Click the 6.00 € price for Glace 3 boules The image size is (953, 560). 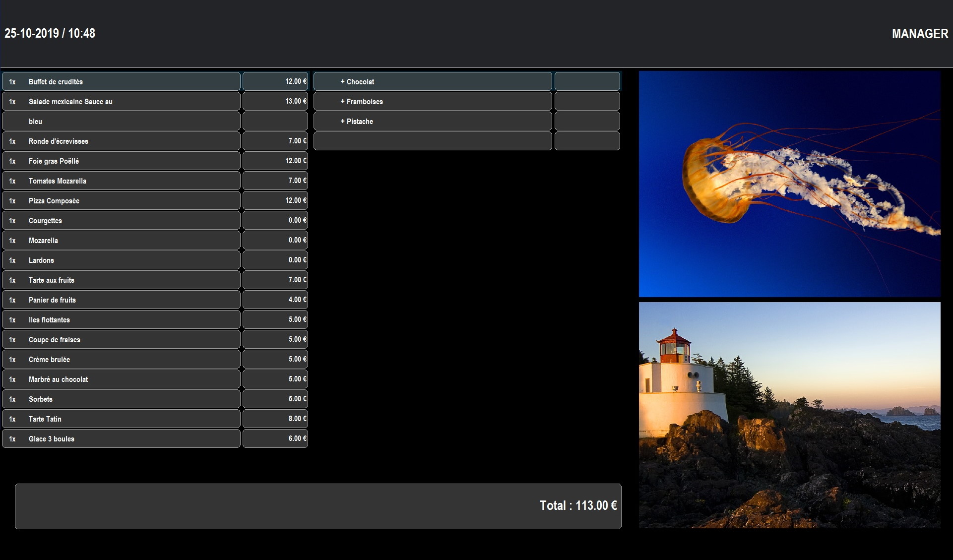[x=275, y=438]
